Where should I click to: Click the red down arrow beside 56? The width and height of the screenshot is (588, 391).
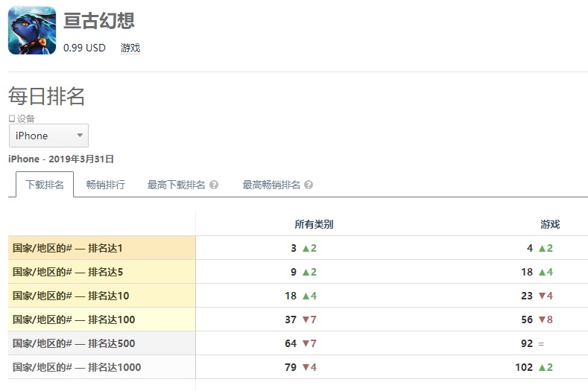[x=542, y=320]
